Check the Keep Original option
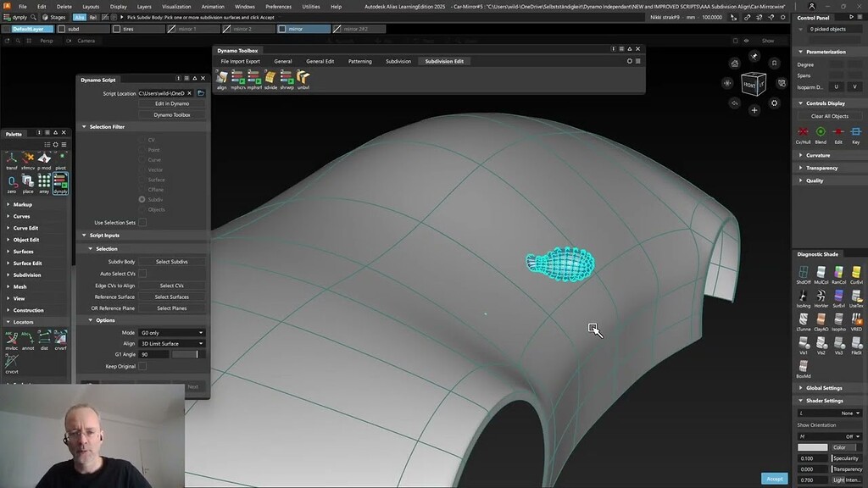 pos(142,366)
